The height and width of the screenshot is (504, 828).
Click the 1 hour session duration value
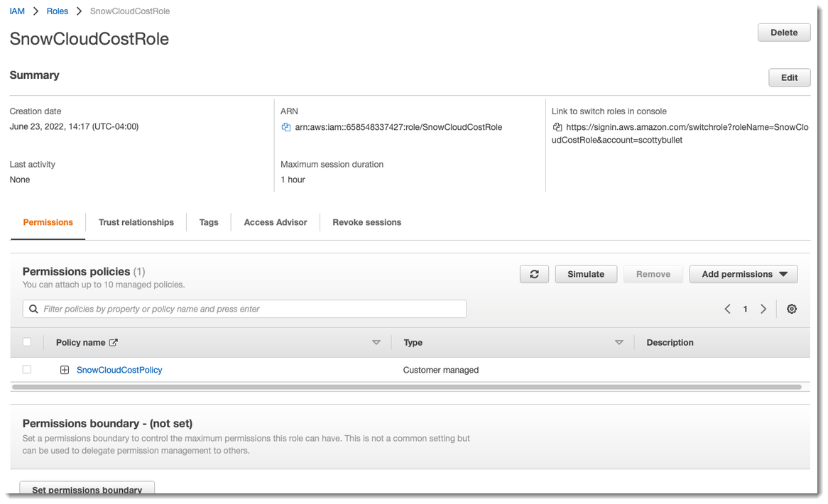pyautogui.click(x=293, y=180)
